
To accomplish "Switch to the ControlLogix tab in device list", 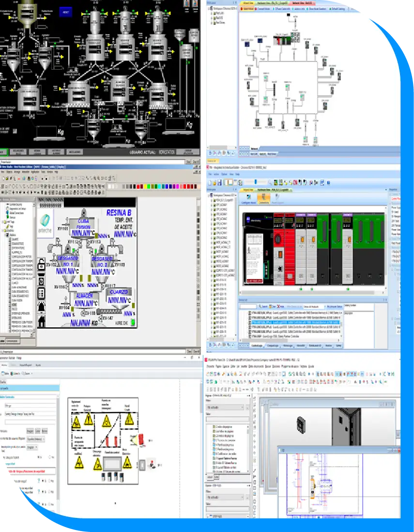I will pos(257,345).
